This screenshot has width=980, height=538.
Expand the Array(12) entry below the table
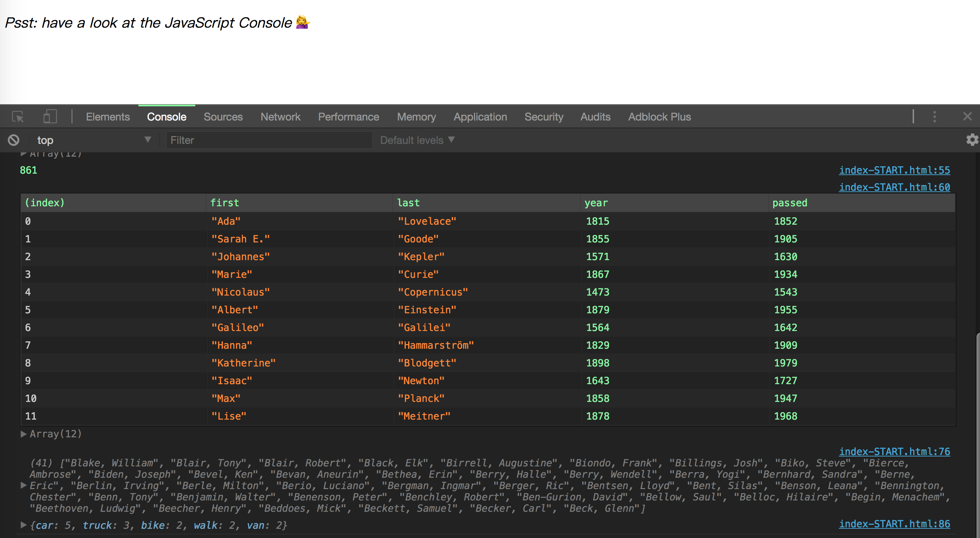click(24, 434)
